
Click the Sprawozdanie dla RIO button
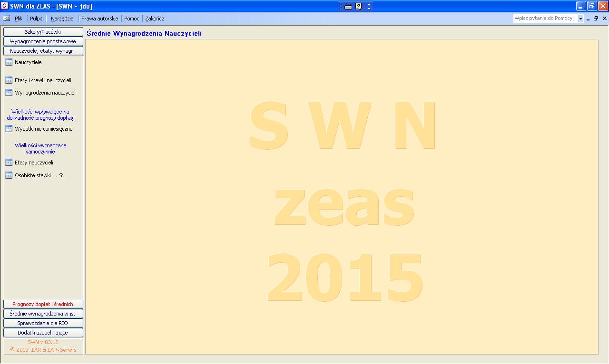point(43,323)
